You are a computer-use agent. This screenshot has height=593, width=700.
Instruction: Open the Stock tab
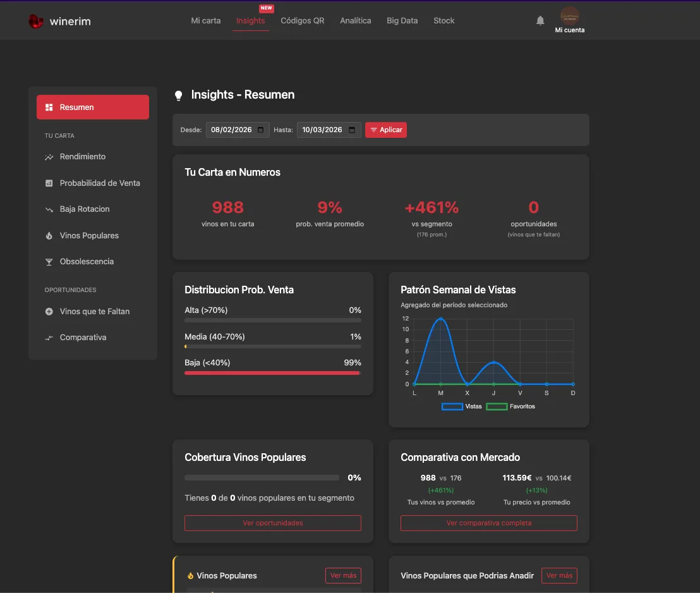pyautogui.click(x=444, y=21)
